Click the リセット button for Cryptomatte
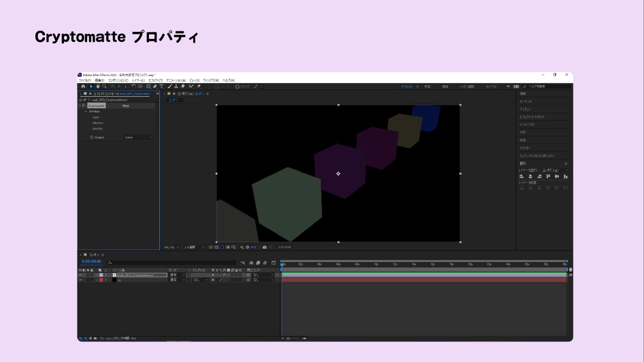This screenshot has width=644, height=362. tap(125, 106)
